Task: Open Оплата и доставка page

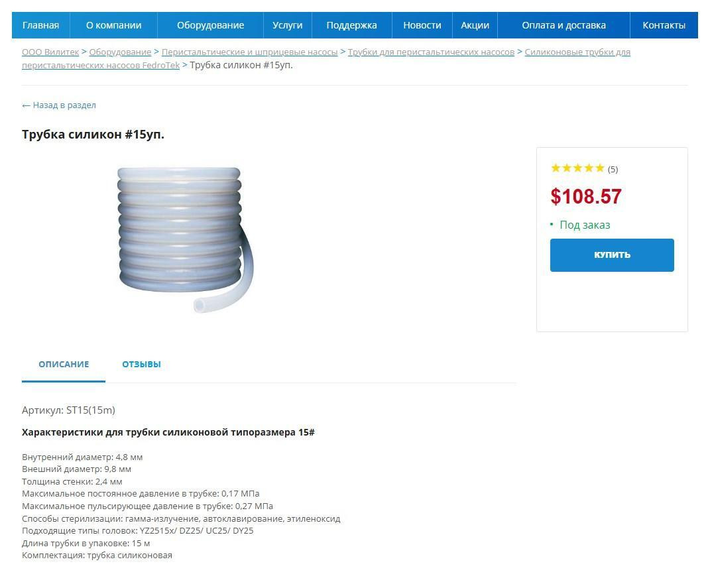Action: click(563, 25)
